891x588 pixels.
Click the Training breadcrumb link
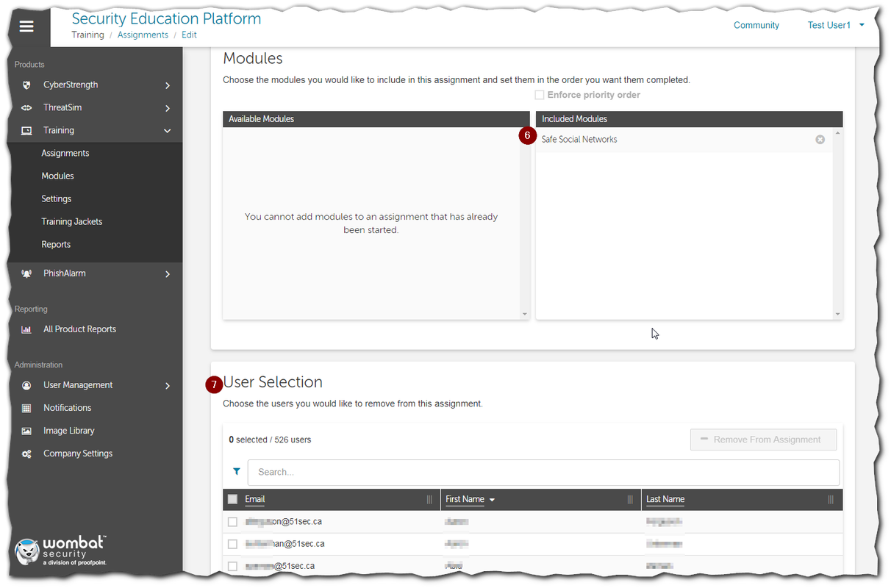[87, 35]
